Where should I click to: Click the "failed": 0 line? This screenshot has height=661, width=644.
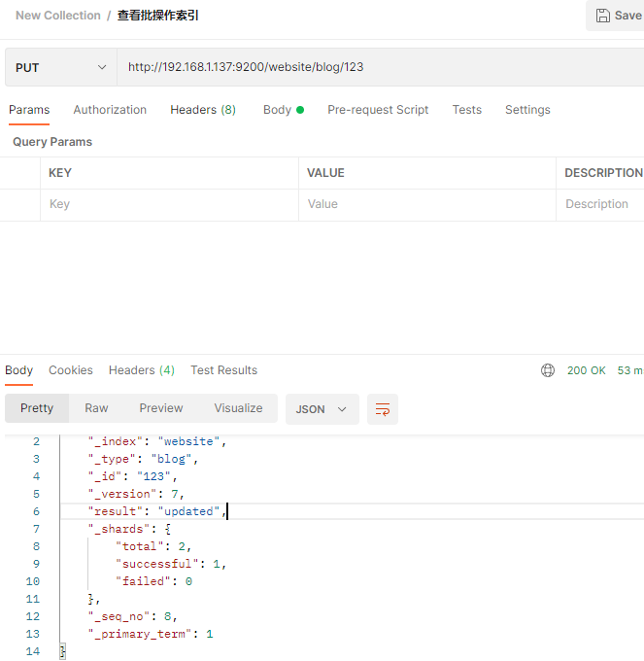[x=153, y=581]
